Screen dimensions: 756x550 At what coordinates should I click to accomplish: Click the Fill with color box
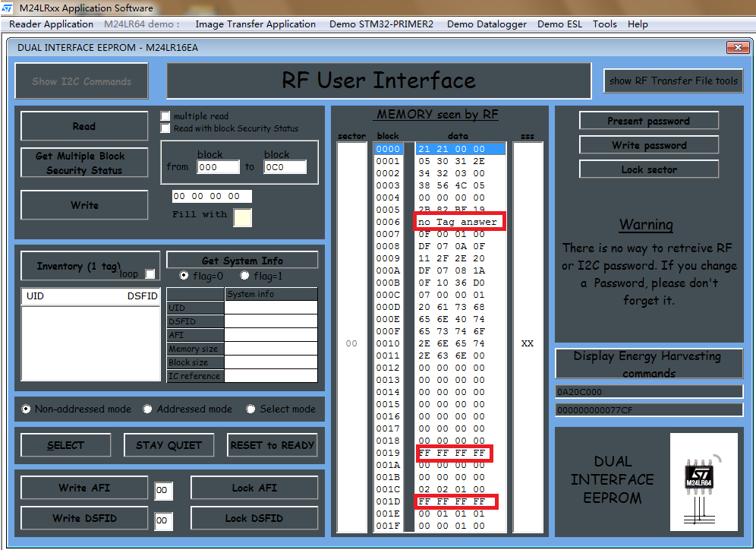pyautogui.click(x=243, y=217)
